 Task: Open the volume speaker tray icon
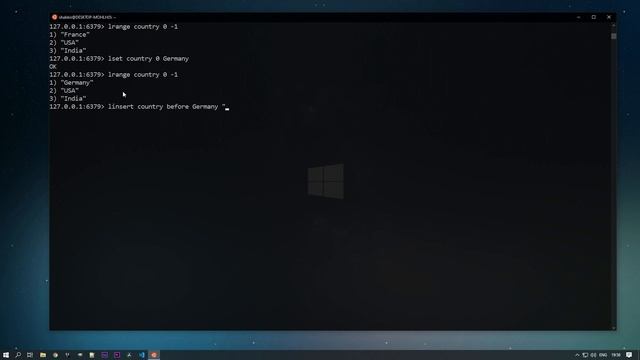tap(593, 355)
